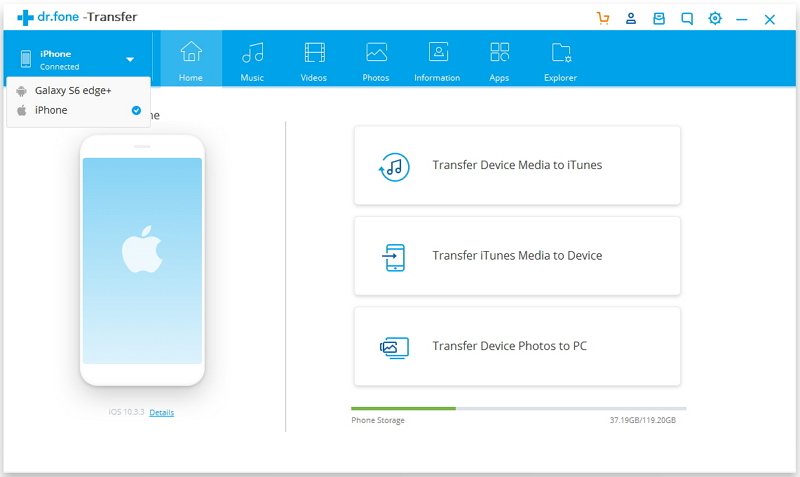Minimize the dr.fone window
Image resolution: width=800 pixels, height=477 pixels.
pyautogui.click(x=742, y=19)
